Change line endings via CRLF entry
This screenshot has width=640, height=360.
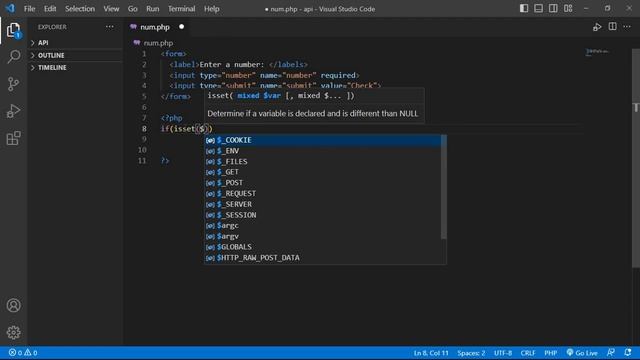click(x=527, y=353)
